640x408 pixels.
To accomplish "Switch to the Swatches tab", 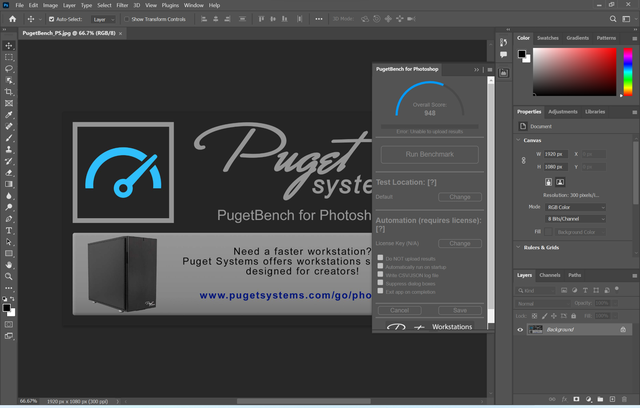I will click(x=548, y=38).
